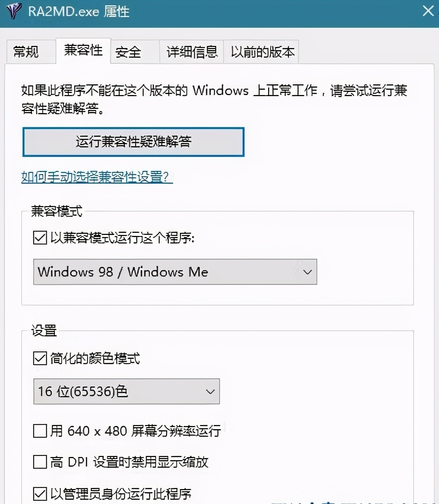
Task: Run the 兼容性疑难解答 troubleshooter
Action: (133, 141)
